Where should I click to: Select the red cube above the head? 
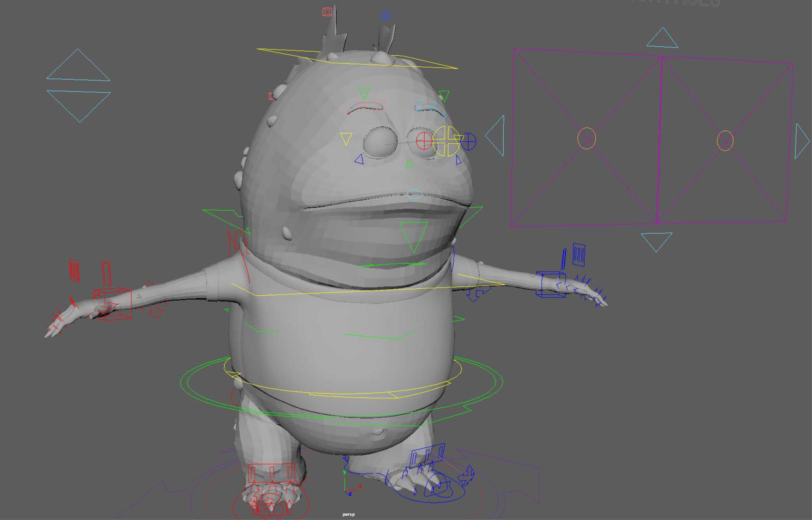[x=327, y=12]
